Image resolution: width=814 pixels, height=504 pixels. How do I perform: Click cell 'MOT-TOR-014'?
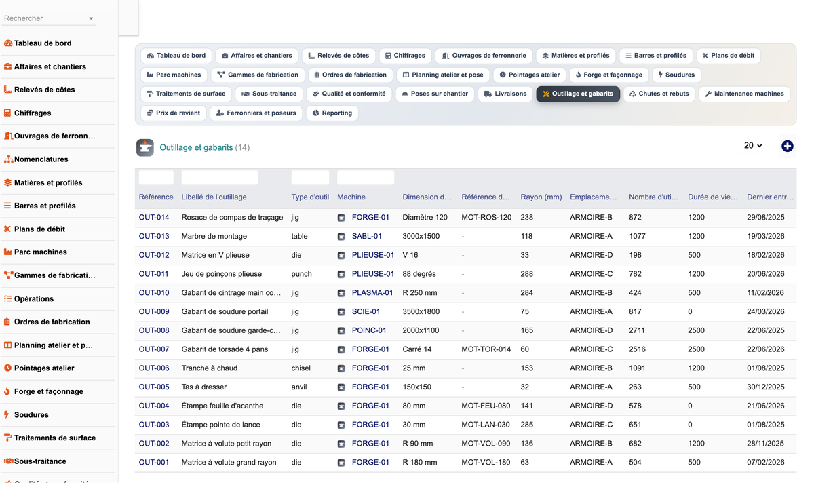486,349
